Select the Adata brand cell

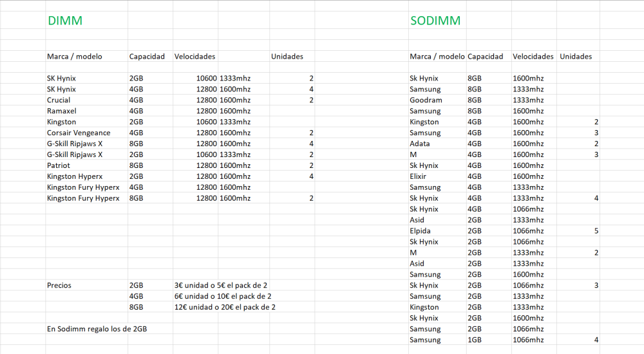click(x=420, y=144)
